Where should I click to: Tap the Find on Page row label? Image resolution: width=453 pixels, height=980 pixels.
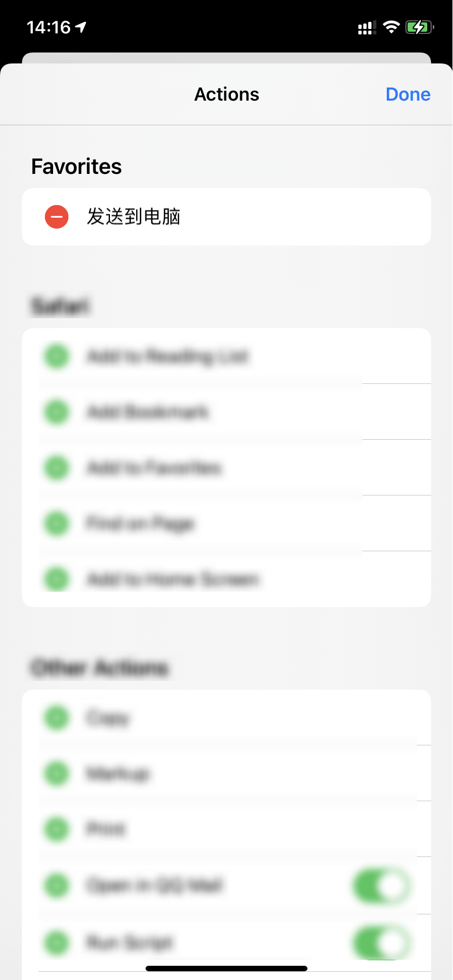coord(141,524)
